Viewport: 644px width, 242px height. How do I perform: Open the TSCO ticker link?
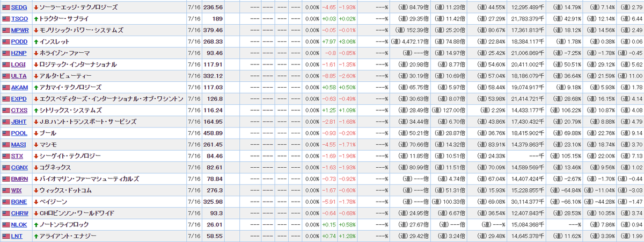click(19, 18)
